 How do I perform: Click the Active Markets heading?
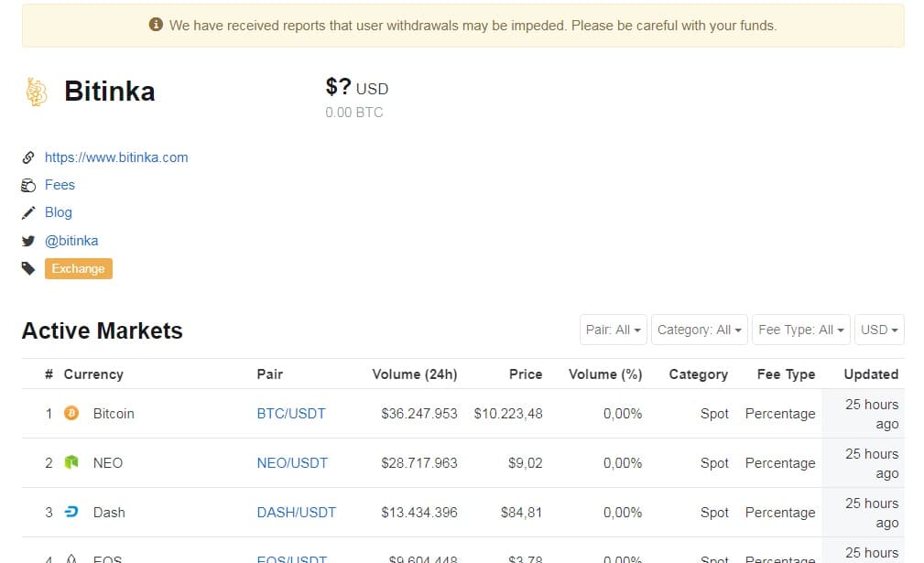[102, 330]
